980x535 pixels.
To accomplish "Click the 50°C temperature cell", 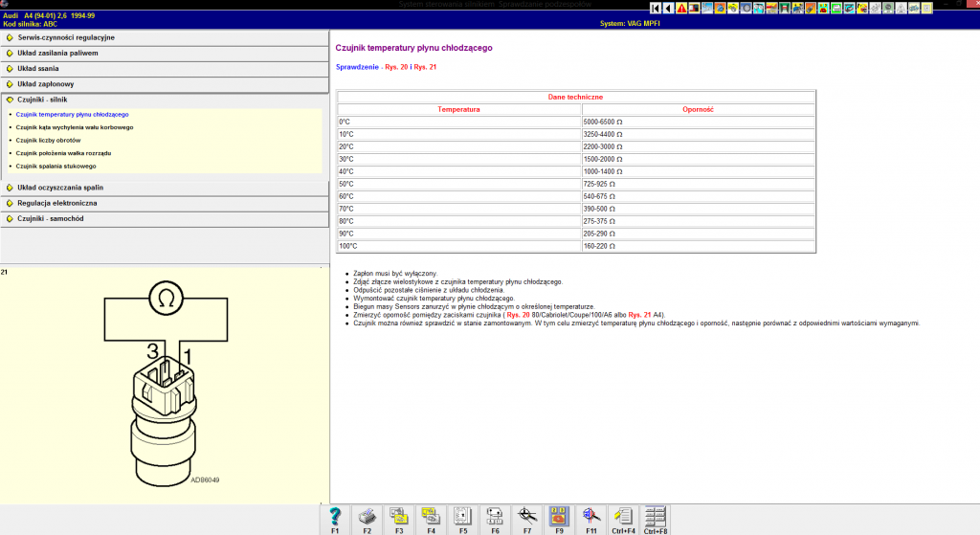I will pyautogui.click(x=459, y=185).
